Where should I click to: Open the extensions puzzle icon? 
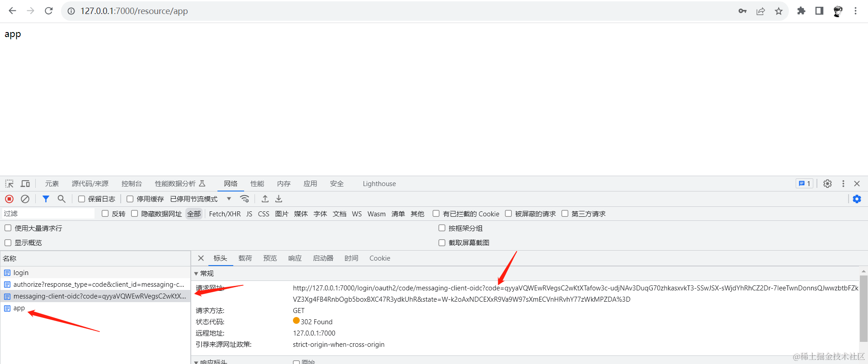pos(801,11)
